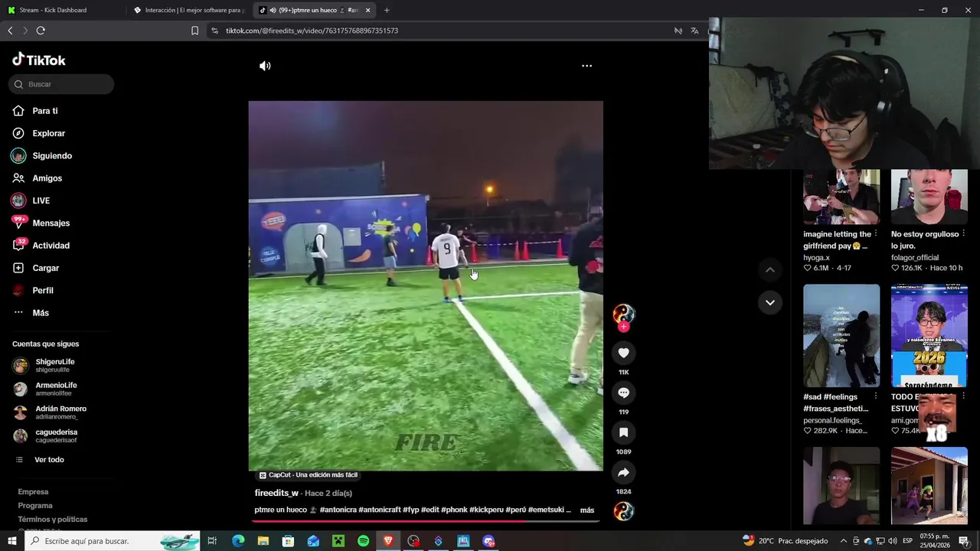
Task: Follow creator via red plus badge
Action: [x=624, y=327]
